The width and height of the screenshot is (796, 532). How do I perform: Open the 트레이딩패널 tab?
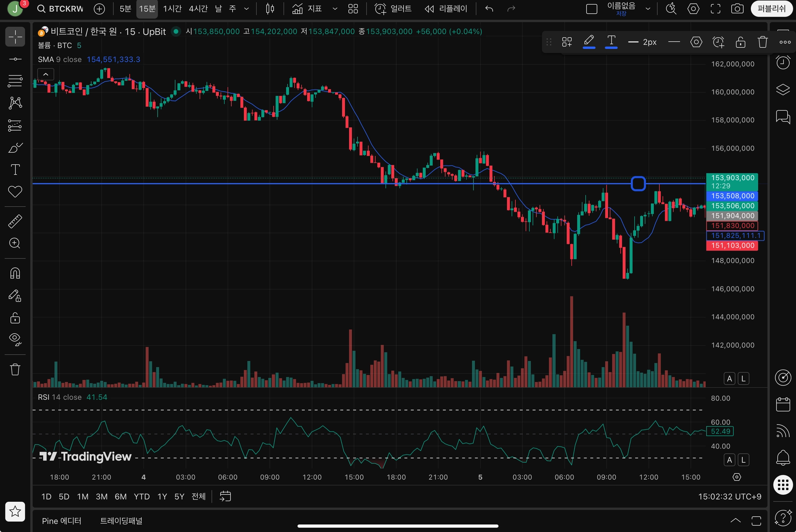[x=121, y=521]
